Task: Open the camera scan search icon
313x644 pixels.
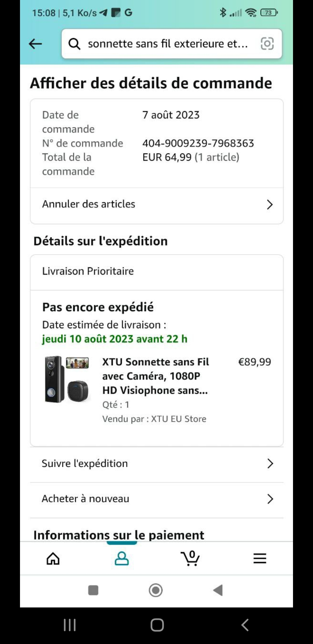Action: 267,44
